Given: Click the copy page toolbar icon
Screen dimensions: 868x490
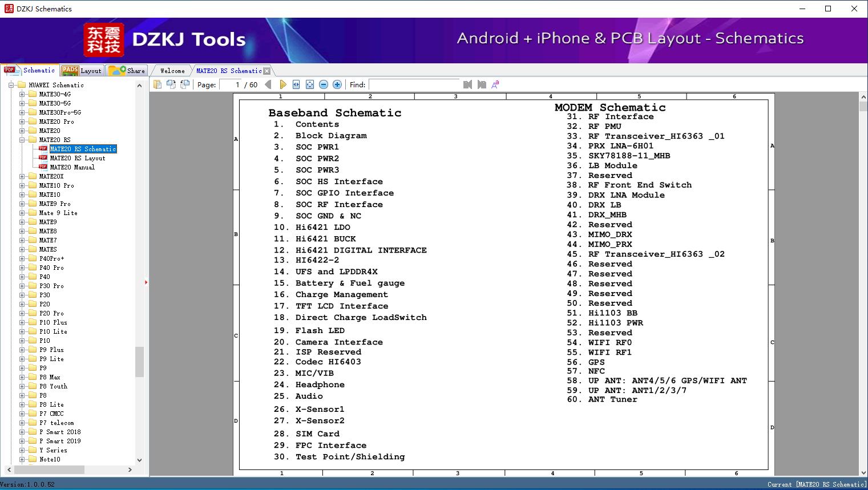Looking at the screenshot, I should click(157, 84).
